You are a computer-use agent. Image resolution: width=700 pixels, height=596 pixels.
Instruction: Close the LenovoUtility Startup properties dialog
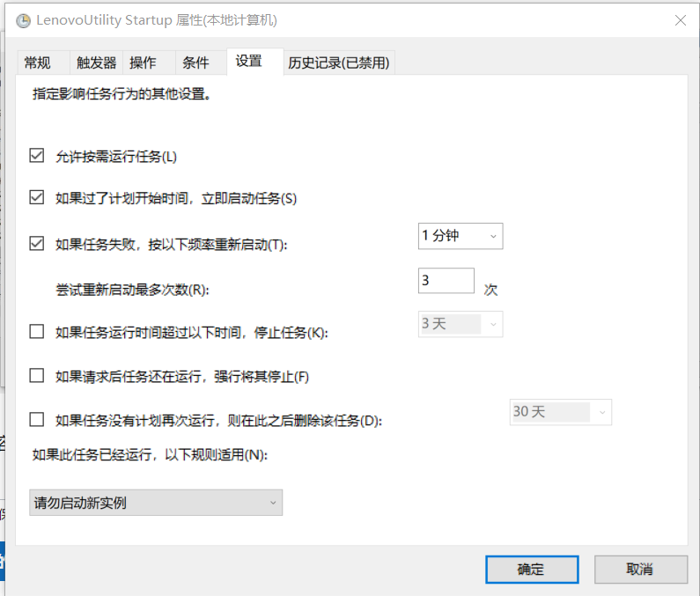pyautogui.click(x=681, y=20)
